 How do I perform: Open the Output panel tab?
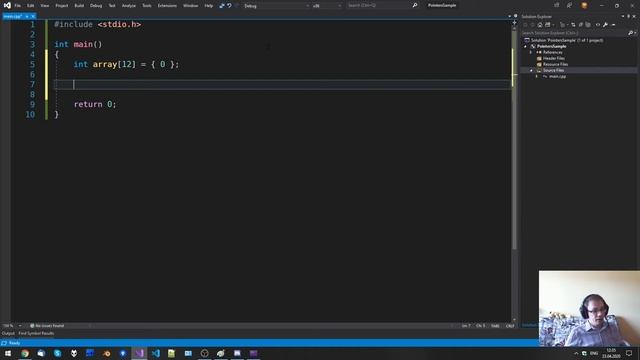(x=8, y=333)
